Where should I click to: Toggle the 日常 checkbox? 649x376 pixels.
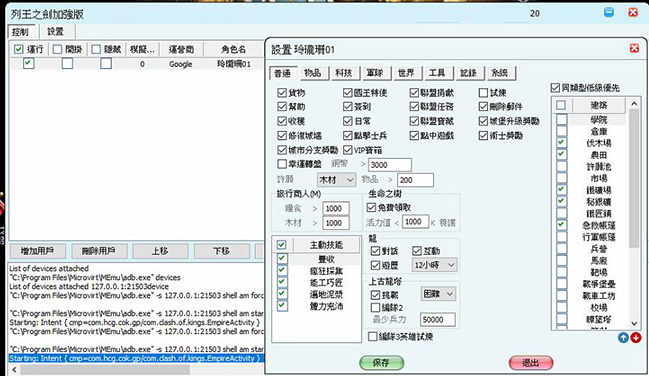point(348,121)
